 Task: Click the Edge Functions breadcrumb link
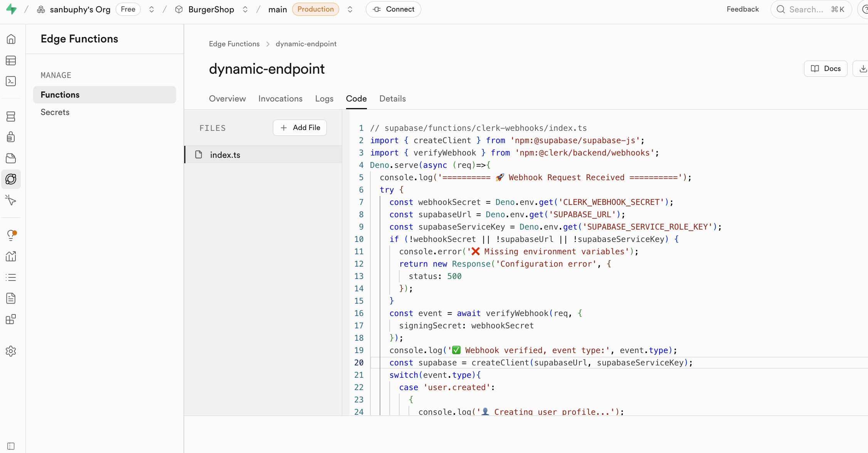coord(234,44)
